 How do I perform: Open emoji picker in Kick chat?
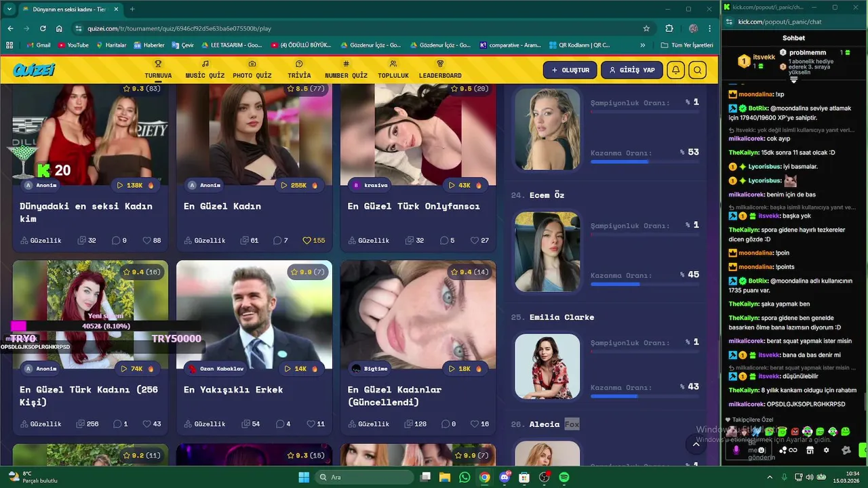762,450
